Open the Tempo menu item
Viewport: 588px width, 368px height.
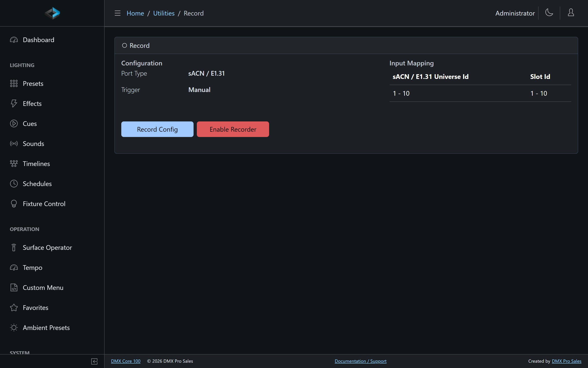coord(52,267)
